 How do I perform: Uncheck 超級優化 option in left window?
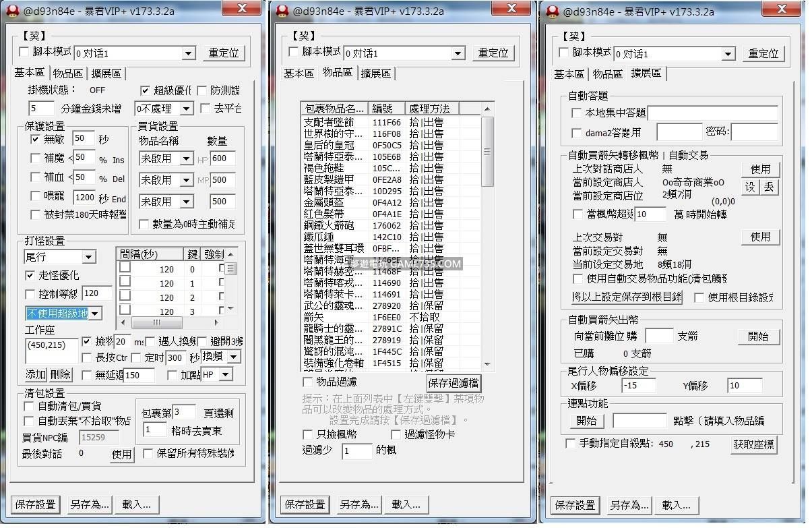click(x=145, y=90)
